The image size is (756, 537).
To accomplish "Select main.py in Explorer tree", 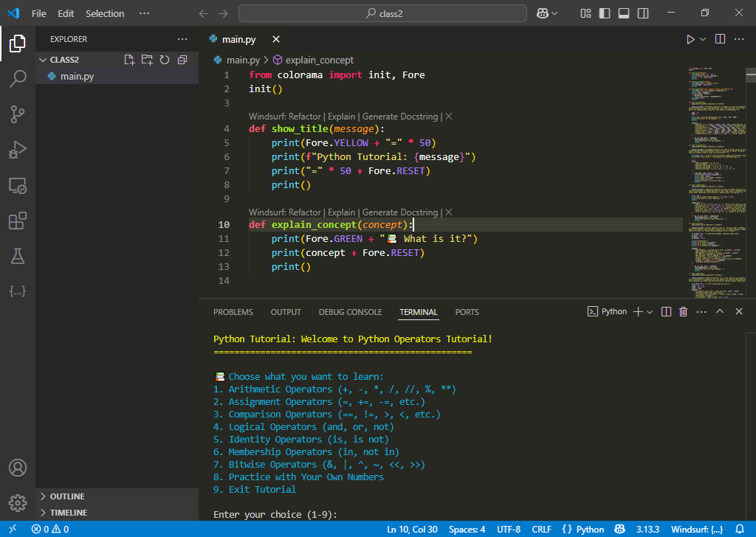I will coord(77,76).
